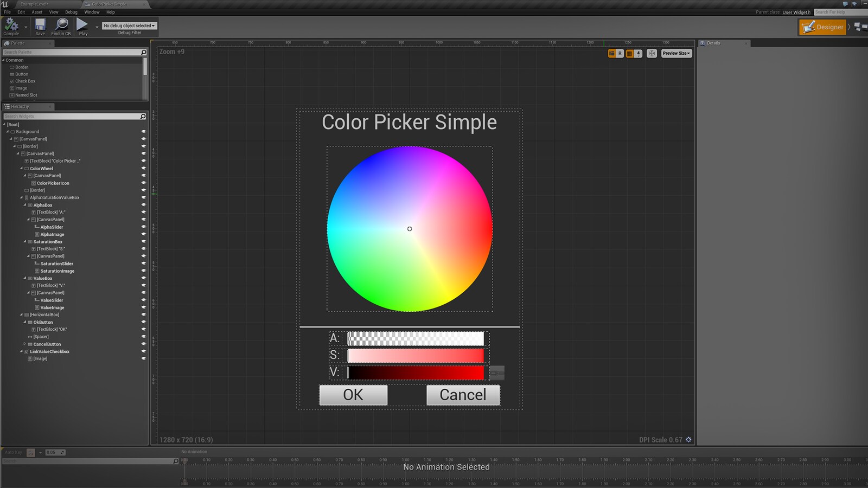Viewport: 868px width, 488px height.
Task: Hide the ColorWheel widget with its eye toggle
Action: pyautogui.click(x=143, y=168)
